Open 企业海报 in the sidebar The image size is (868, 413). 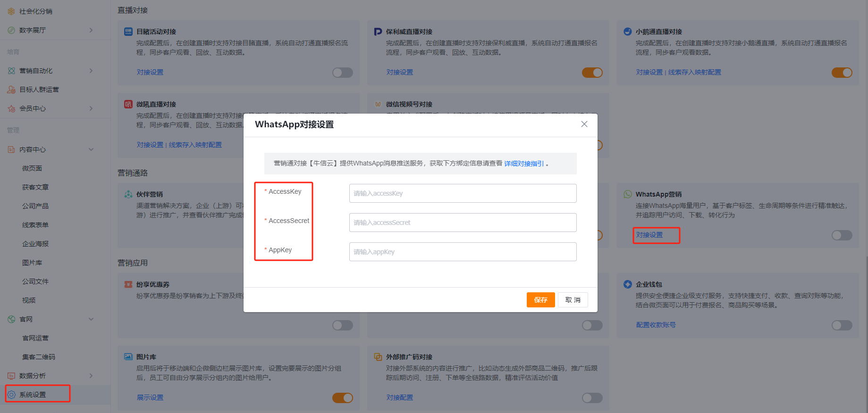coord(35,244)
